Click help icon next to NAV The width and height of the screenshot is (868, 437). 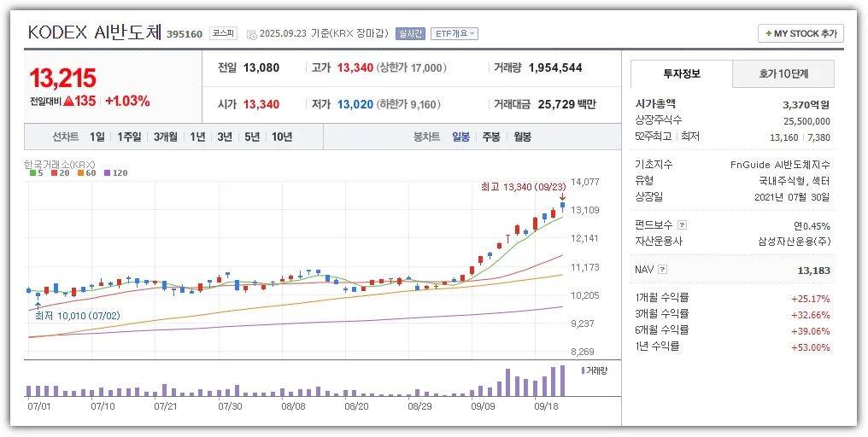coord(662,270)
